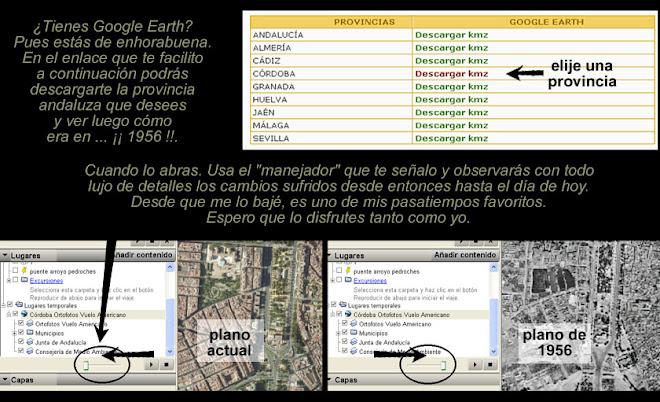
Task: Download the kmz for CÁDIZ
Action: pyautogui.click(x=452, y=61)
